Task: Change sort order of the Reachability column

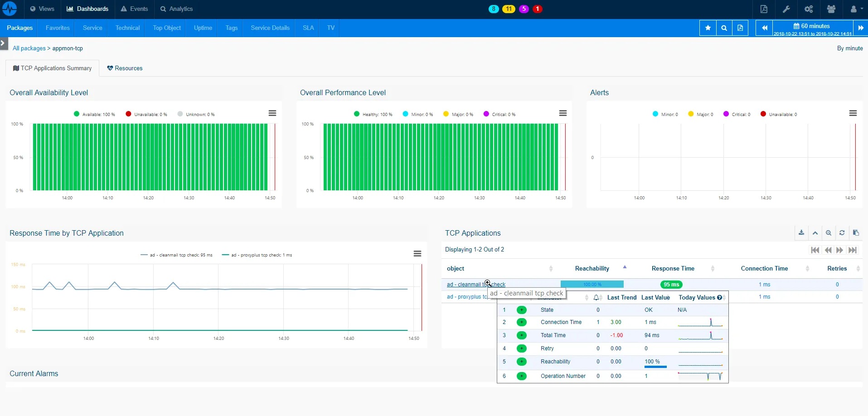Action: (x=625, y=267)
